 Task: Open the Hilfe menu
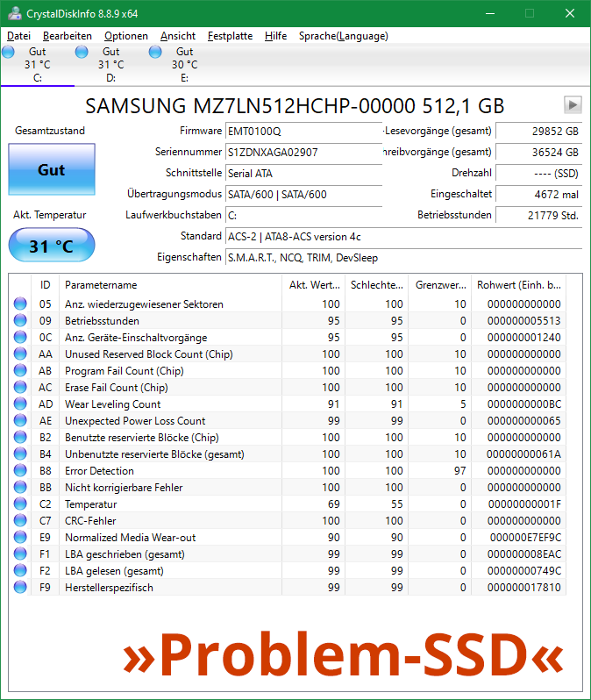[276, 36]
